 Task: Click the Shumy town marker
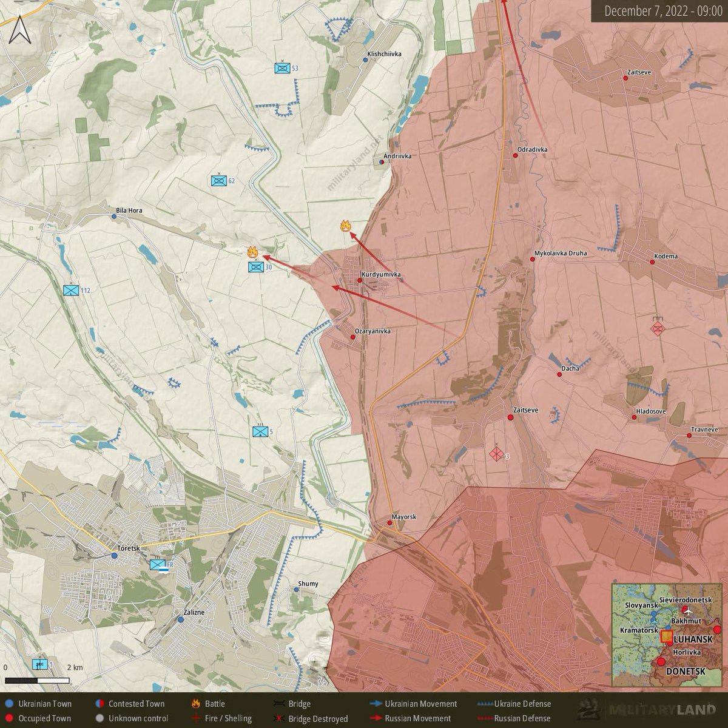point(295,590)
